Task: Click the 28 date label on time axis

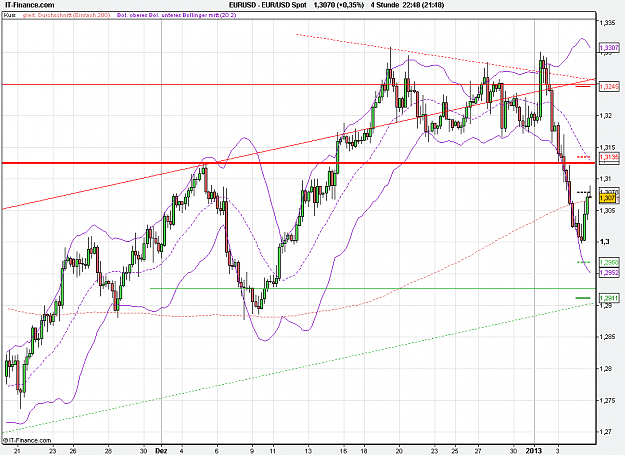Action: point(109,451)
